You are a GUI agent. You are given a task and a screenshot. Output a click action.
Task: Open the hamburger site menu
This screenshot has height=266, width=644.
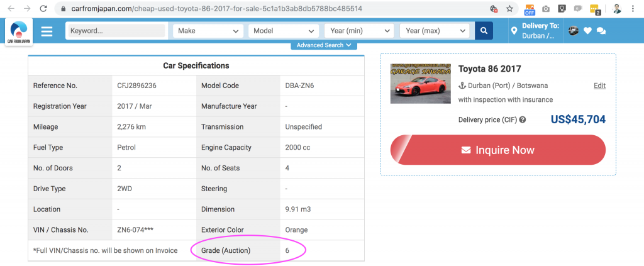click(47, 31)
